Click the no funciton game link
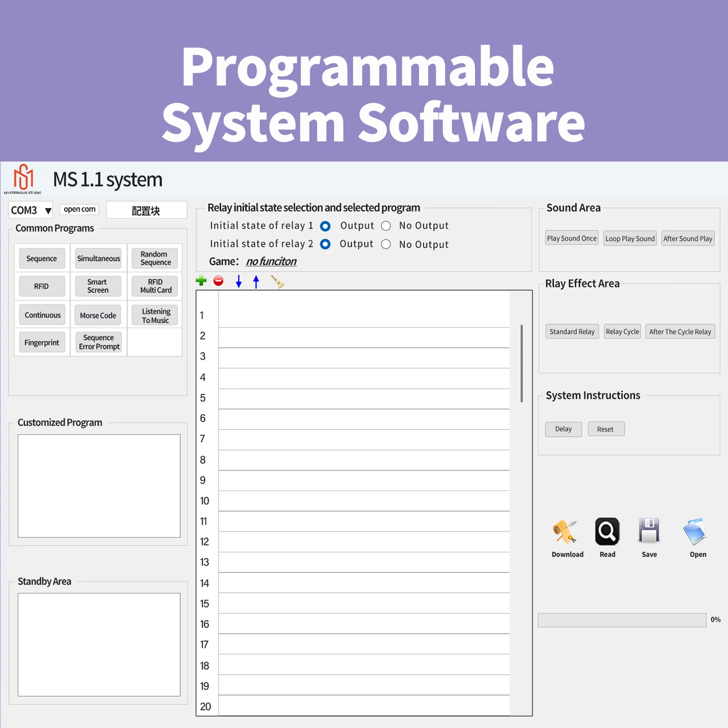The height and width of the screenshot is (728, 728). (271, 262)
